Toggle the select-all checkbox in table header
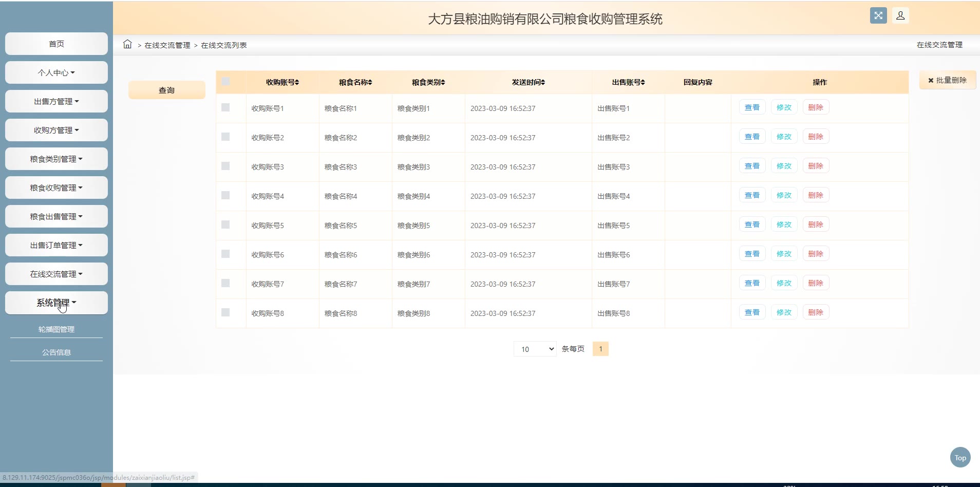Viewport: 980px width, 487px height. click(225, 82)
